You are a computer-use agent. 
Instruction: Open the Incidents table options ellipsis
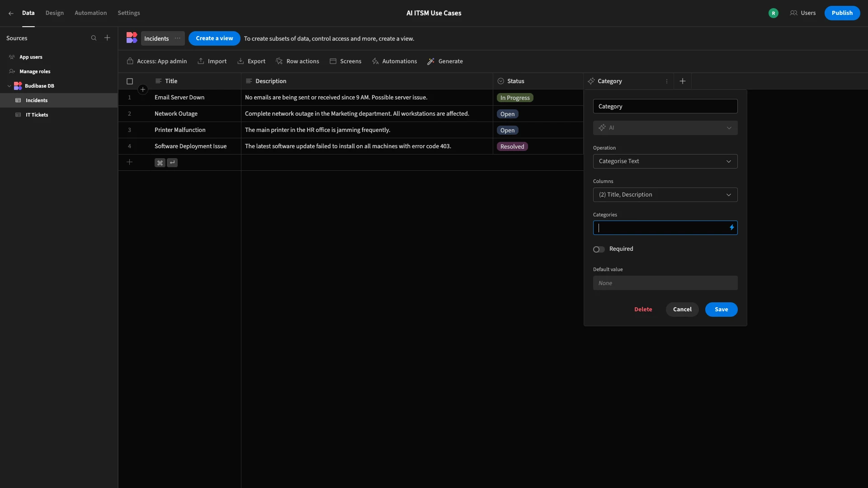178,38
